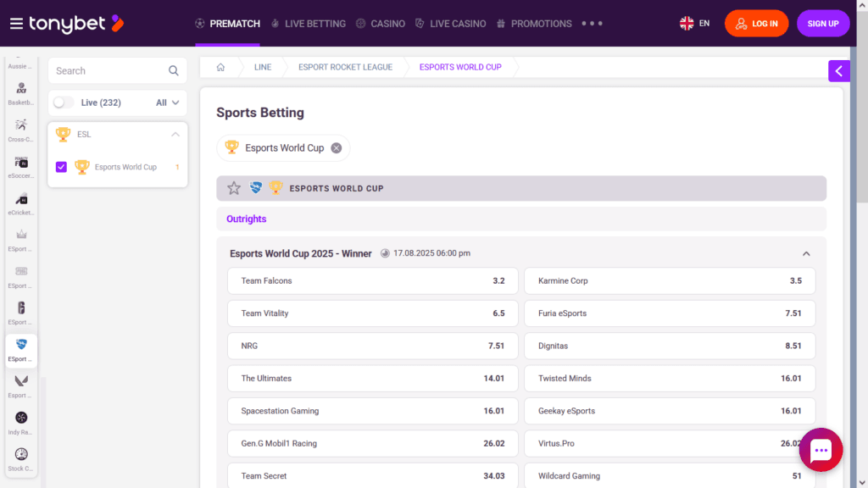
Task: Open the Outrights link
Action: pyautogui.click(x=246, y=219)
